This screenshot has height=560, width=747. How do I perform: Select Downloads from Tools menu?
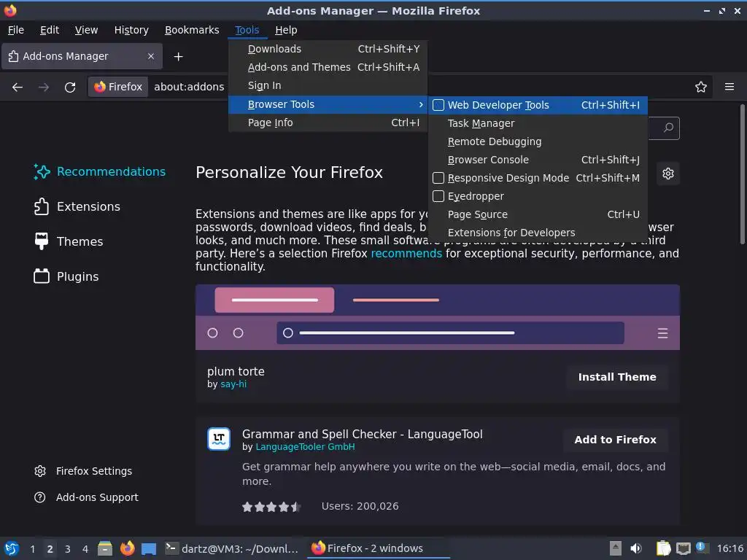click(328, 49)
